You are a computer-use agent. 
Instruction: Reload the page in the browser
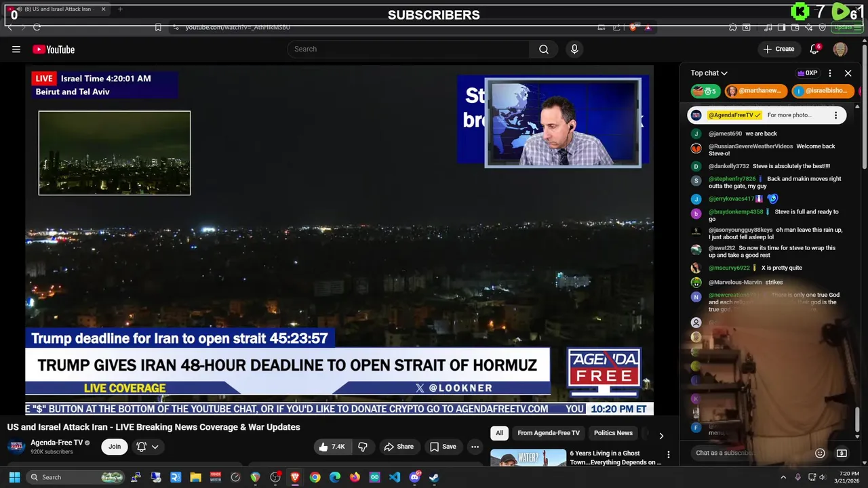tap(37, 27)
